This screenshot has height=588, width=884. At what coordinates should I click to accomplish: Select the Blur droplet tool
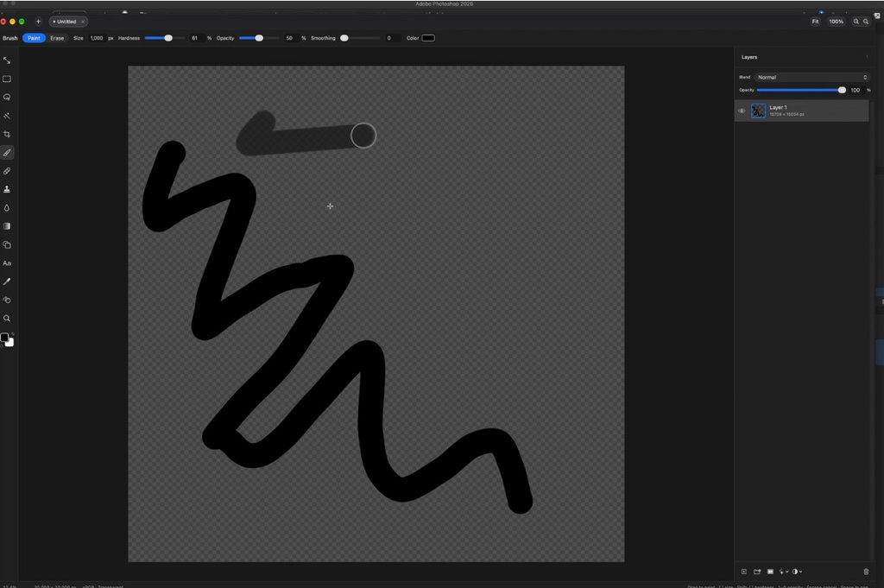7,207
